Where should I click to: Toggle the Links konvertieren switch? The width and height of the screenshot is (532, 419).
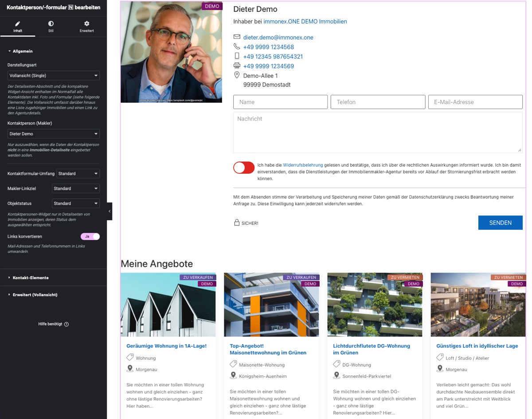click(x=90, y=236)
